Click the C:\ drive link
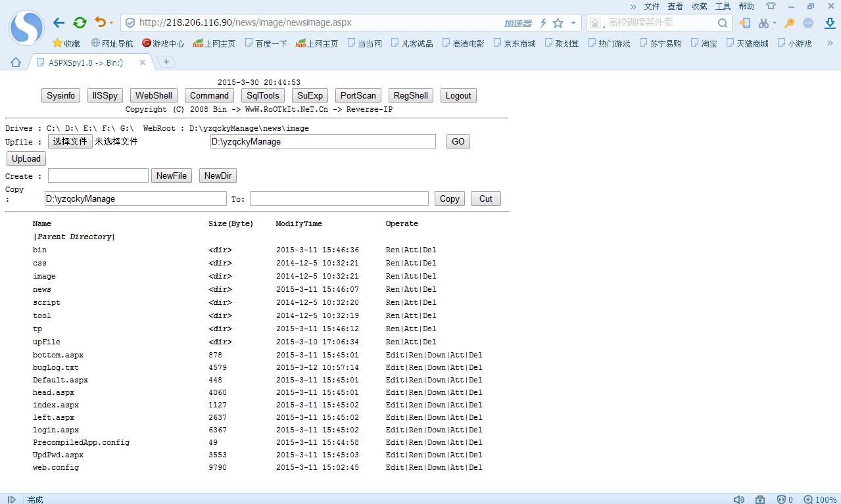Viewport: 841px width, 504px height. [53, 128]
